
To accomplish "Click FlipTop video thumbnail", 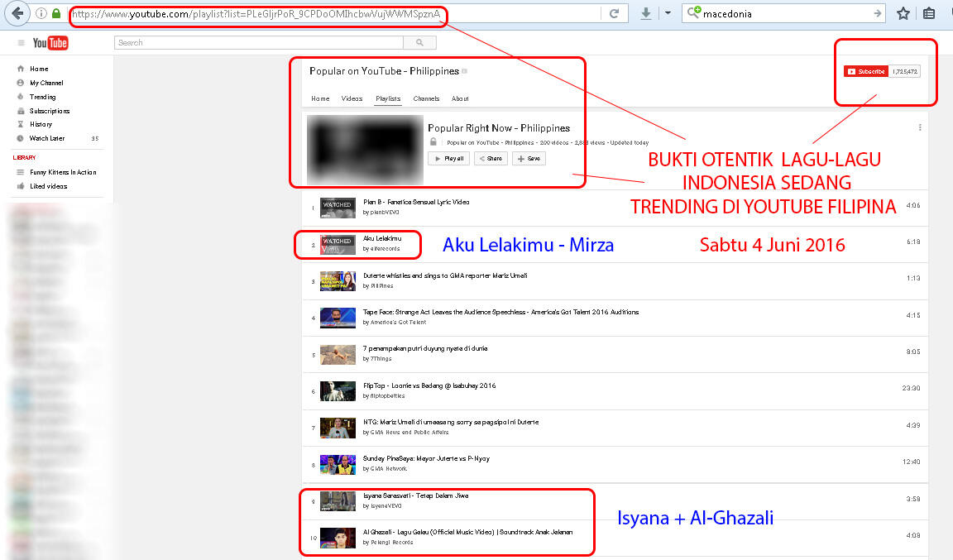I will (338, 391).
